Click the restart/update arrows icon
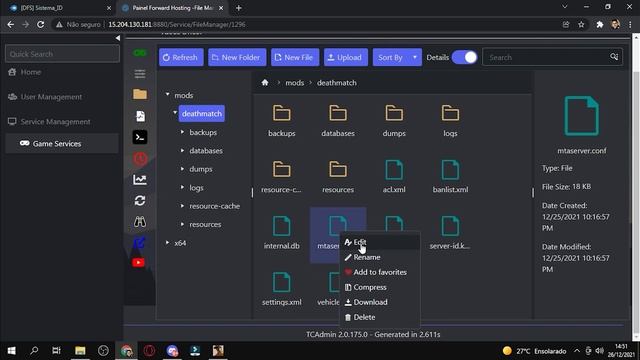 140,200
